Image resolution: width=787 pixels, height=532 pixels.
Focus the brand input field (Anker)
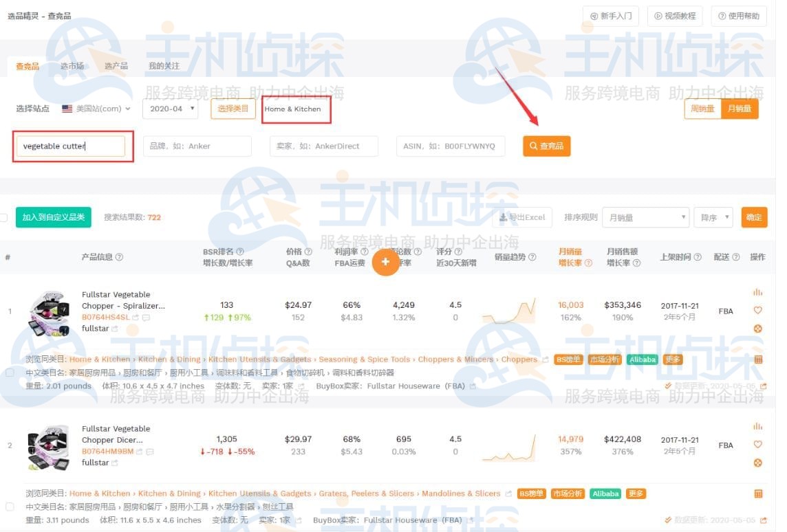pyautogui.click(x=197, y=146)
